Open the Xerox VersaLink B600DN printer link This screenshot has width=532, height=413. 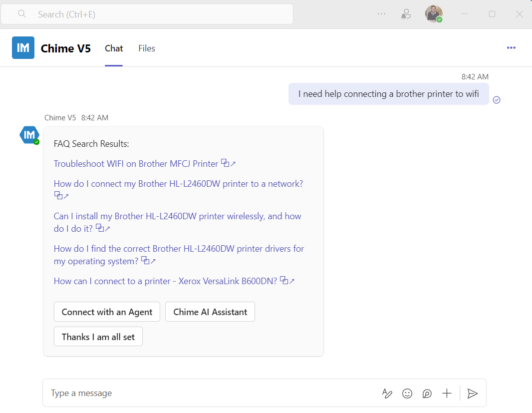(x=165, y=281)
